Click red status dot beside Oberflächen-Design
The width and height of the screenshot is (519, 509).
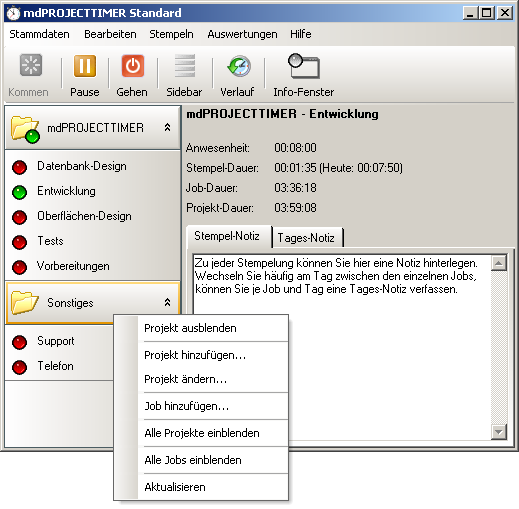pyautogui.click(x=19, y=217)
